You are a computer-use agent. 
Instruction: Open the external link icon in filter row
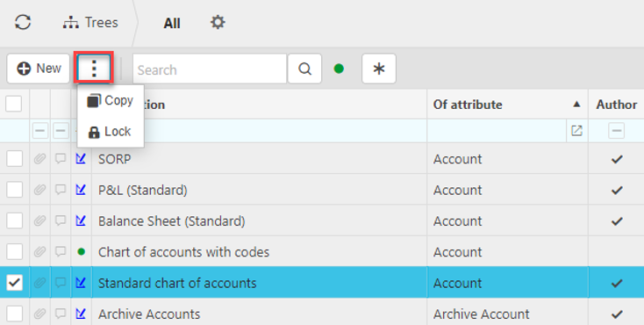pyautogui.click(x=576, y=131)
